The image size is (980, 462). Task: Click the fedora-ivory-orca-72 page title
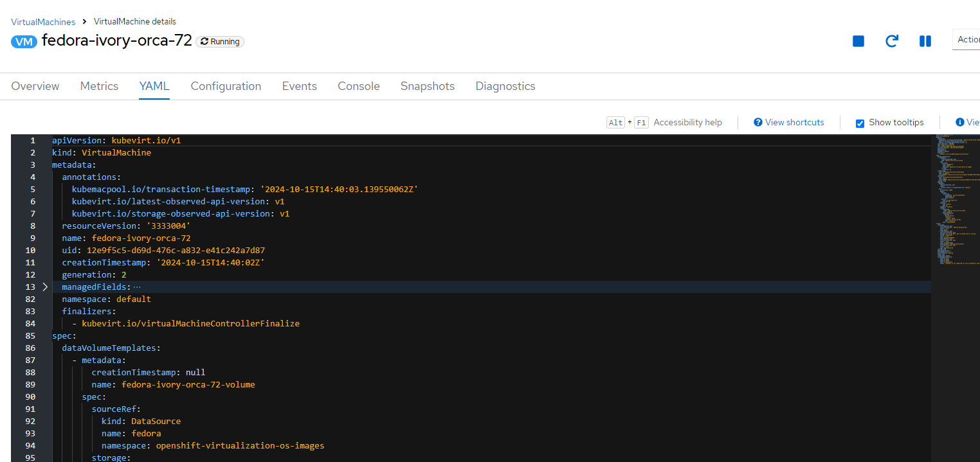[x=117, y=40]
